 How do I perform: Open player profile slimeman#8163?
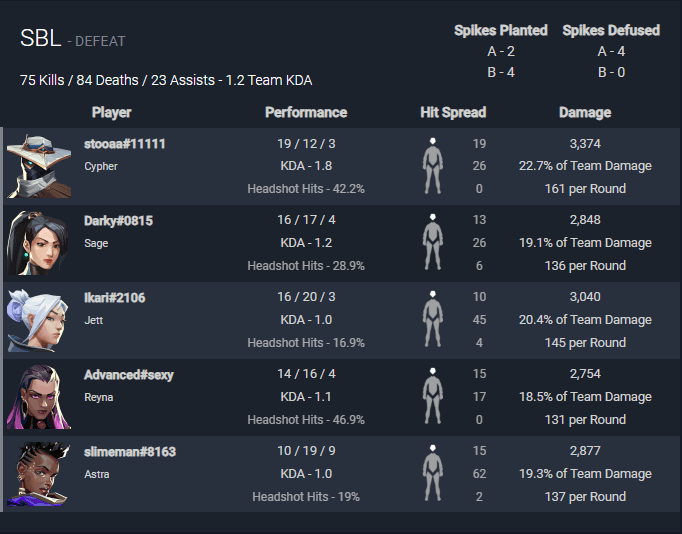pos(130,452)
